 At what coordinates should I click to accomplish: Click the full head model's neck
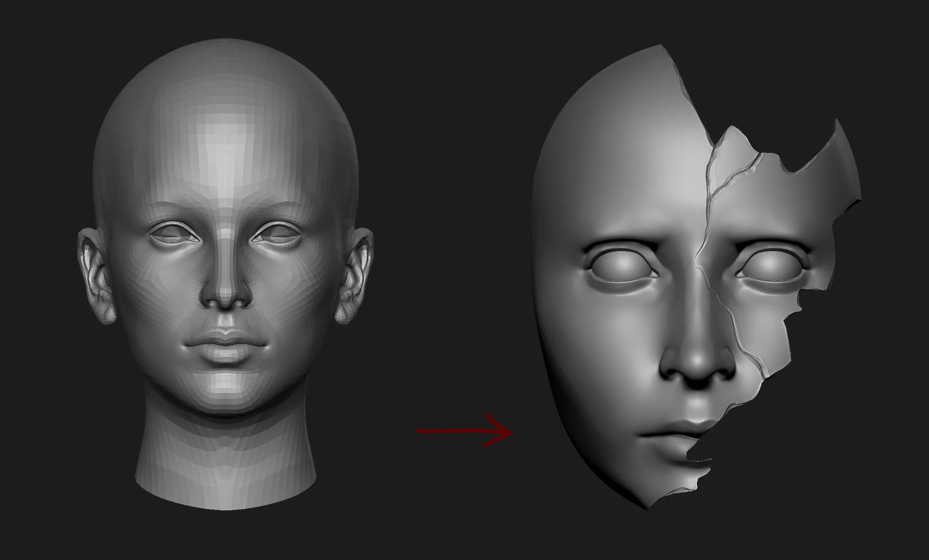click(225, 464)
